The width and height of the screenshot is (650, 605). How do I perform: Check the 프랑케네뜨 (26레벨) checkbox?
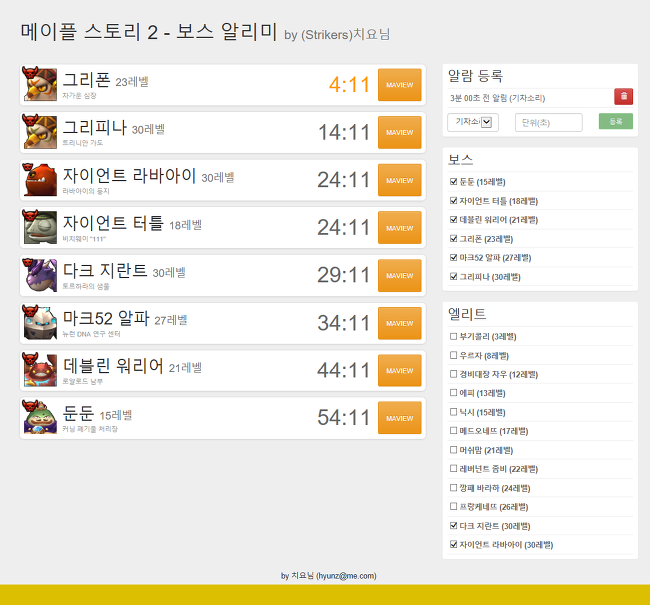point(453,506)
